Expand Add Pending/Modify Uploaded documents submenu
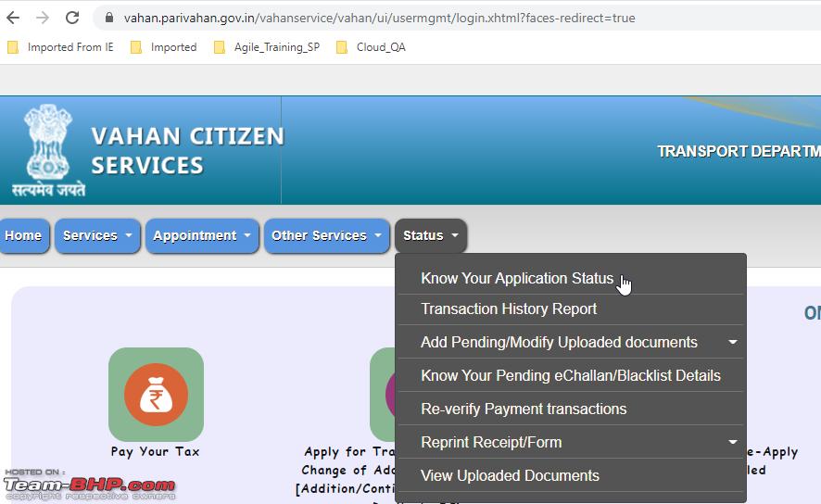The width and height of the screenshot is (821, 504). pos(571,342)
